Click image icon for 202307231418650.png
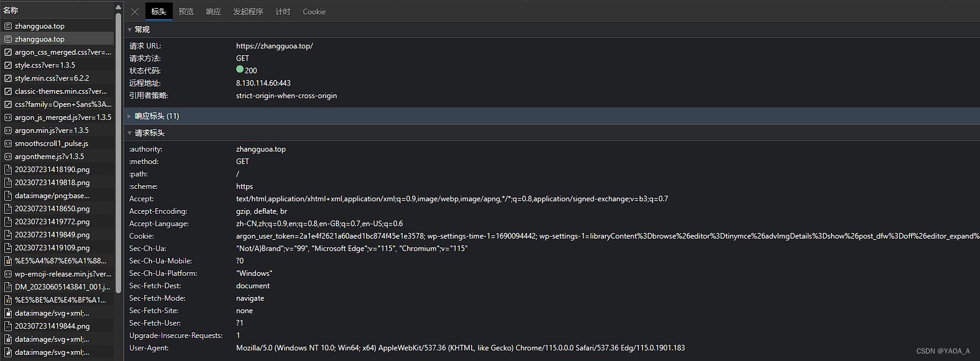The height and width of the screenshot is (361, 980). [8, 209]
